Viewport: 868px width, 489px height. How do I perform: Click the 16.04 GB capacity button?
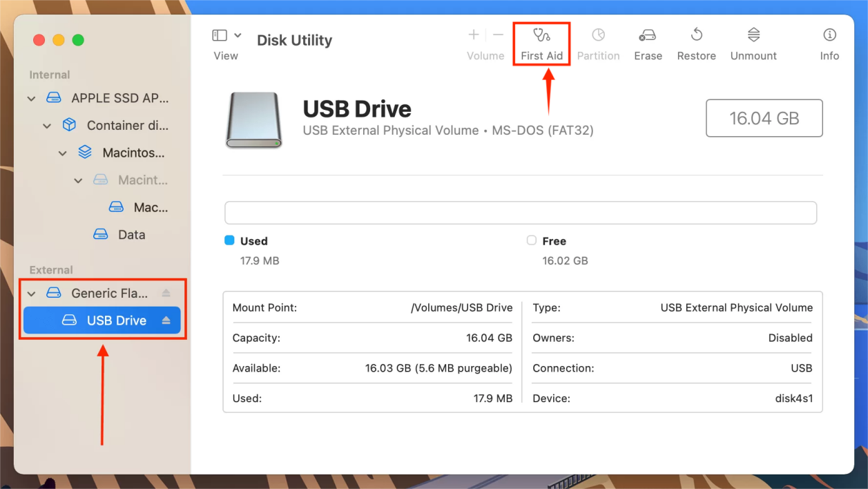coord(764,118)
